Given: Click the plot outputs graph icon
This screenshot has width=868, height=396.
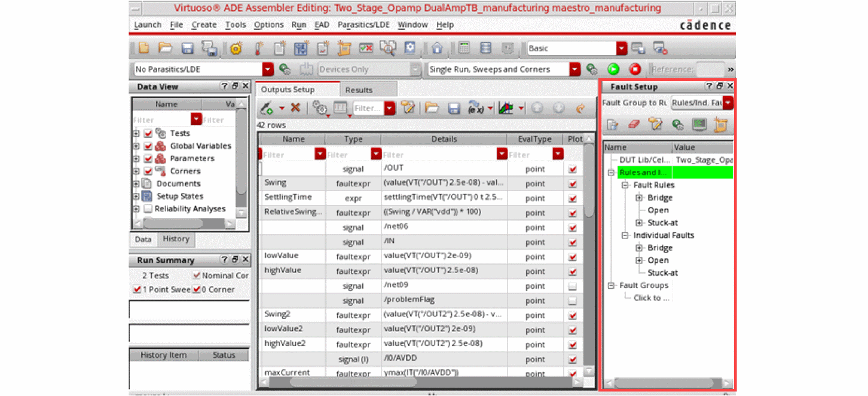Looking at the screenshot, I should [x=506, y=108].
